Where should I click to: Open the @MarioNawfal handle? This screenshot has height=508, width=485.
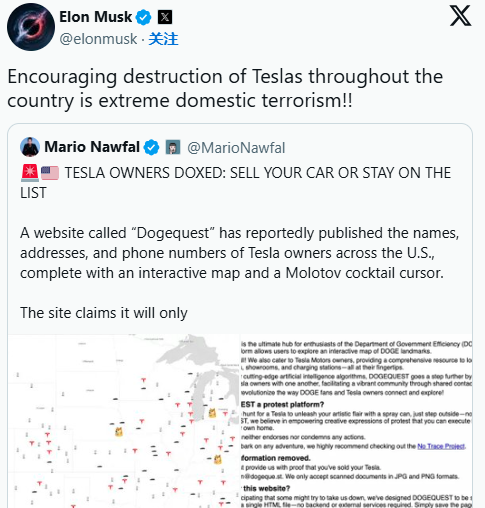pyautogui.click(x=236, y=148)
